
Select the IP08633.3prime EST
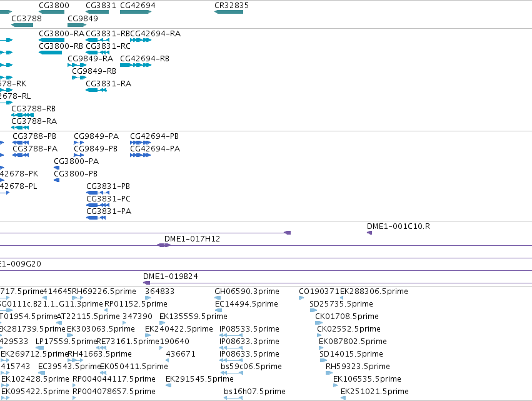coord(231,348)
